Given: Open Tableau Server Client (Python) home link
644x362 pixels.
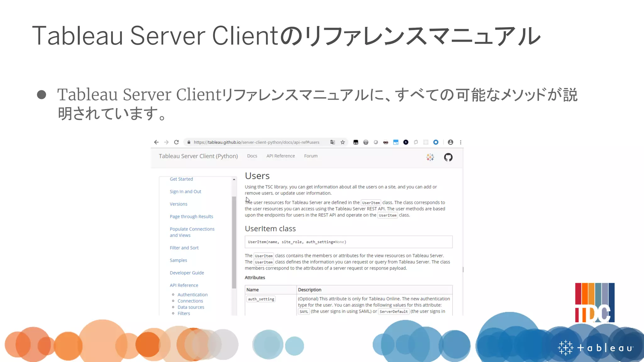Looking at the screenshot, I should coord(198,156).
